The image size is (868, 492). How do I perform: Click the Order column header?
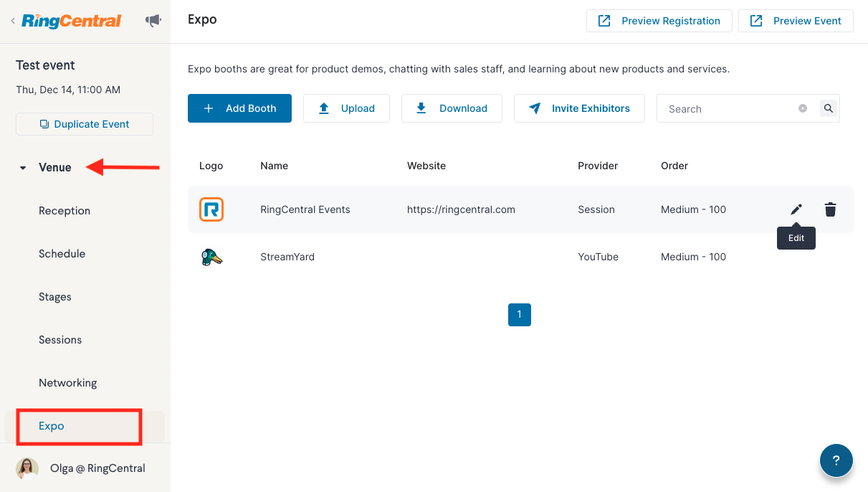(674, 166)
